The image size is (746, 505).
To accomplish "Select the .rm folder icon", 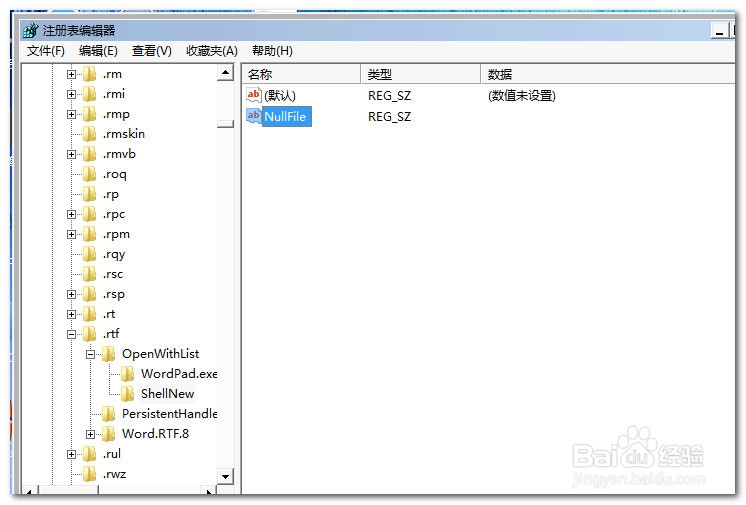I will (89, 74).
